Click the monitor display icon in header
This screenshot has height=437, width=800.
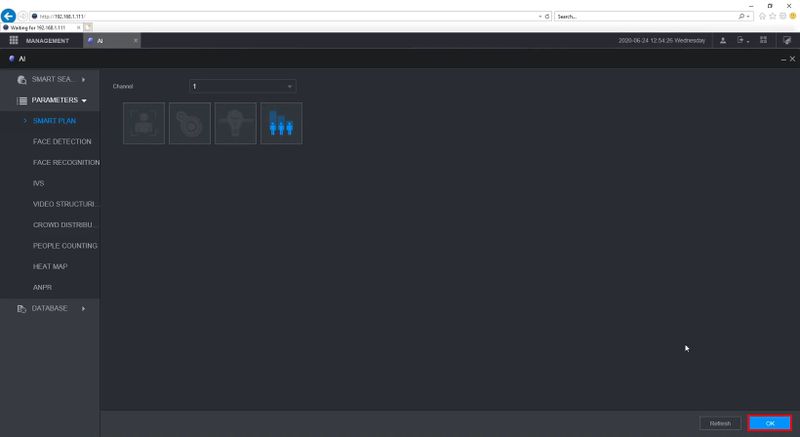[787, 40]
